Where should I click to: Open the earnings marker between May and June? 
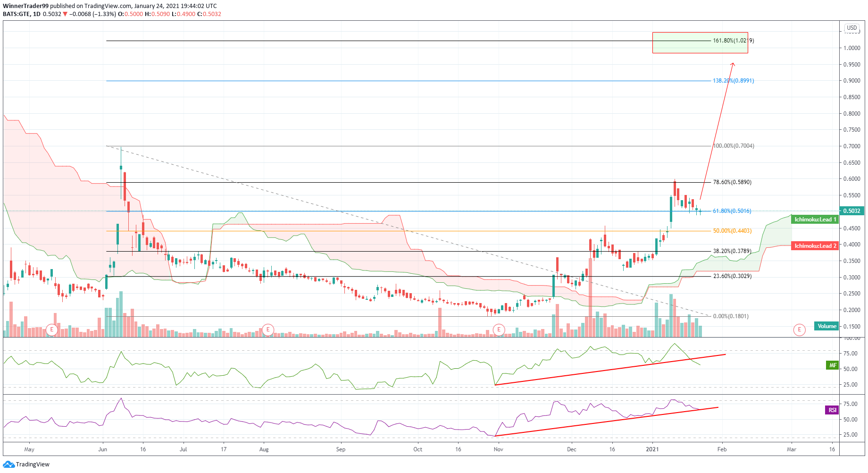click(52, 329)
